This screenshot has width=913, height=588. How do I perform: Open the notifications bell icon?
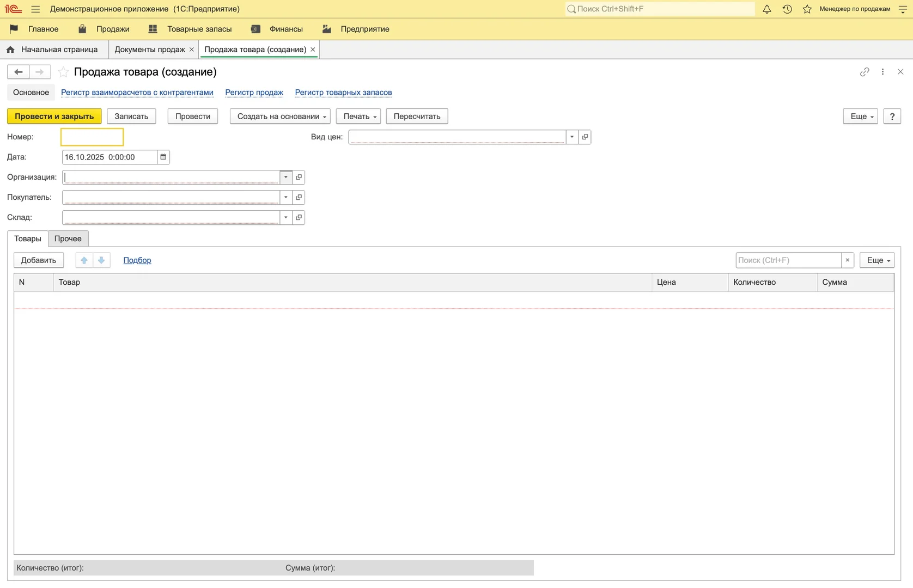click(766, 9)
